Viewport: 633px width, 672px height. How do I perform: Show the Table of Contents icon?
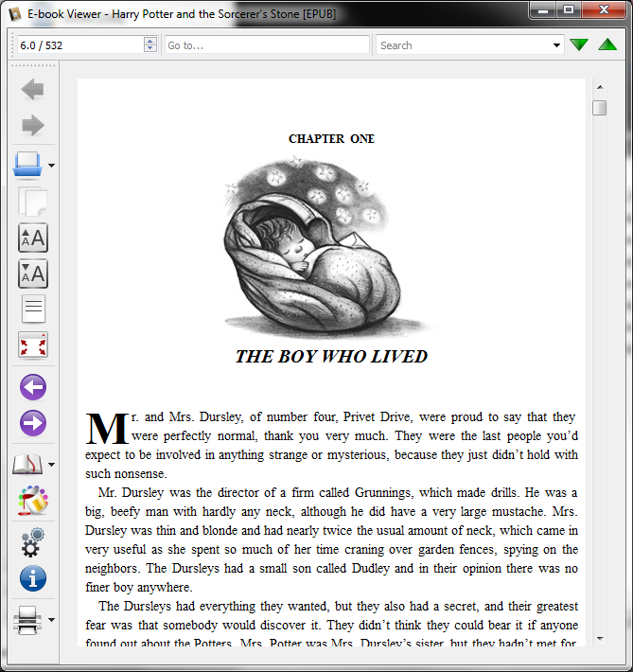(33, 309)
